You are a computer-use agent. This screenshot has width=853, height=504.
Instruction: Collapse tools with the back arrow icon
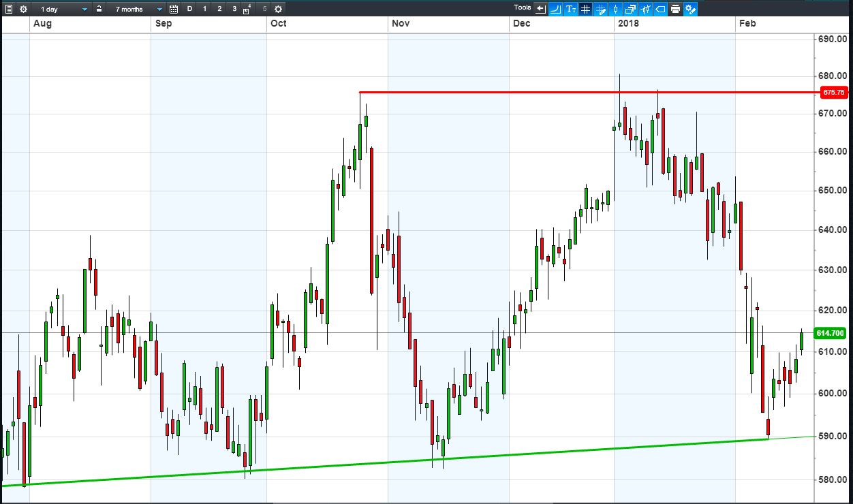pyautogui.click(x=541, y=9)
